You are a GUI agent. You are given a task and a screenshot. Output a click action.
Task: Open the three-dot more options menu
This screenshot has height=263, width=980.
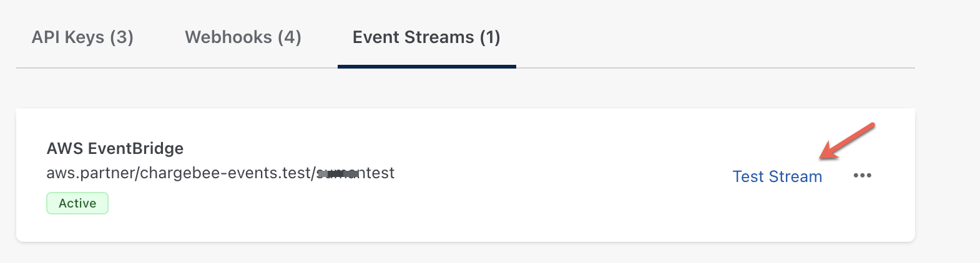tap(862, 176)
